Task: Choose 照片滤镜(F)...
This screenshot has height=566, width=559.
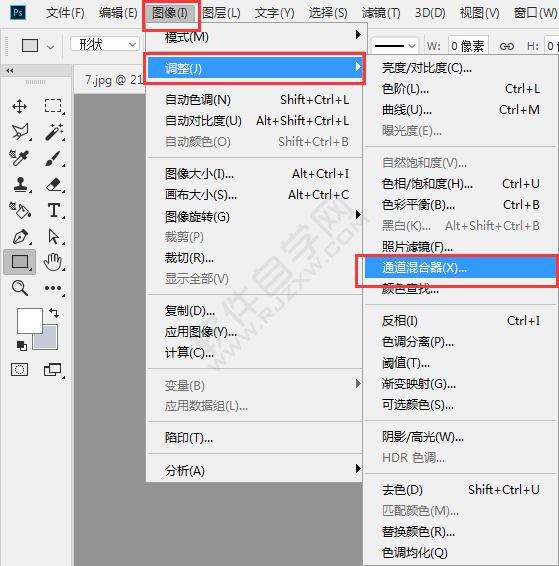Action: point(460,247)
